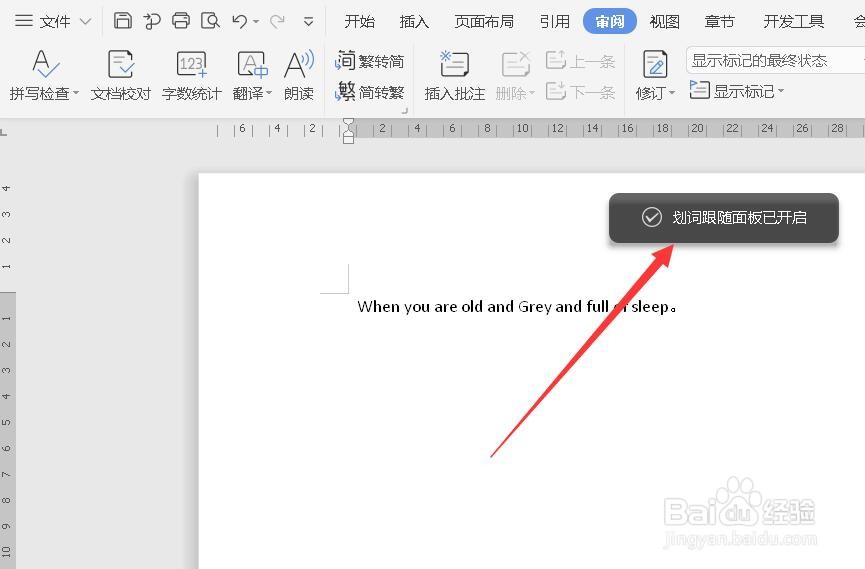This screenshot has height=569, width=865.
Task: Expand the 文件 dropdown chevron
Action: pos(86,22)
